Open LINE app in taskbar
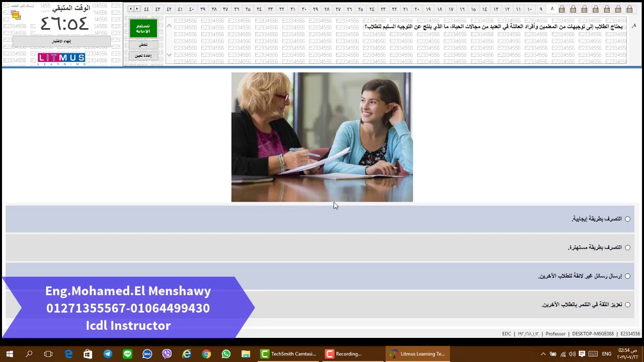Viewport: 644px width, 362px height. tap(127, 354)
